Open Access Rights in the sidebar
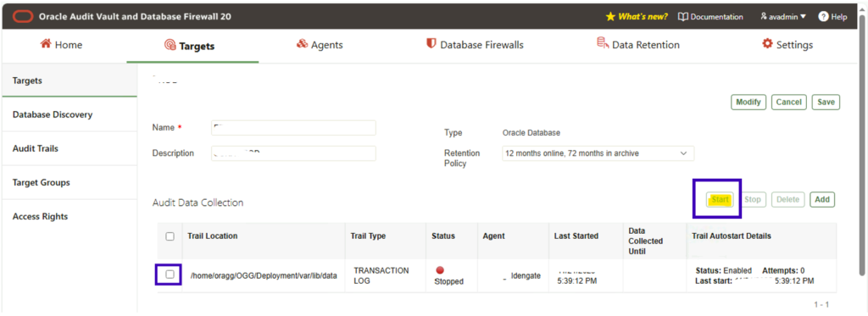Viewport: 868px width, 316px height. pyautogui.click(x=70, y=216)
